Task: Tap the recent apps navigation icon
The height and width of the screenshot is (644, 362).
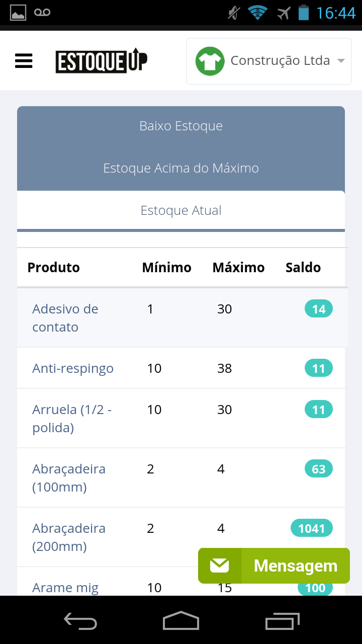Action: (x=282, y=621)
